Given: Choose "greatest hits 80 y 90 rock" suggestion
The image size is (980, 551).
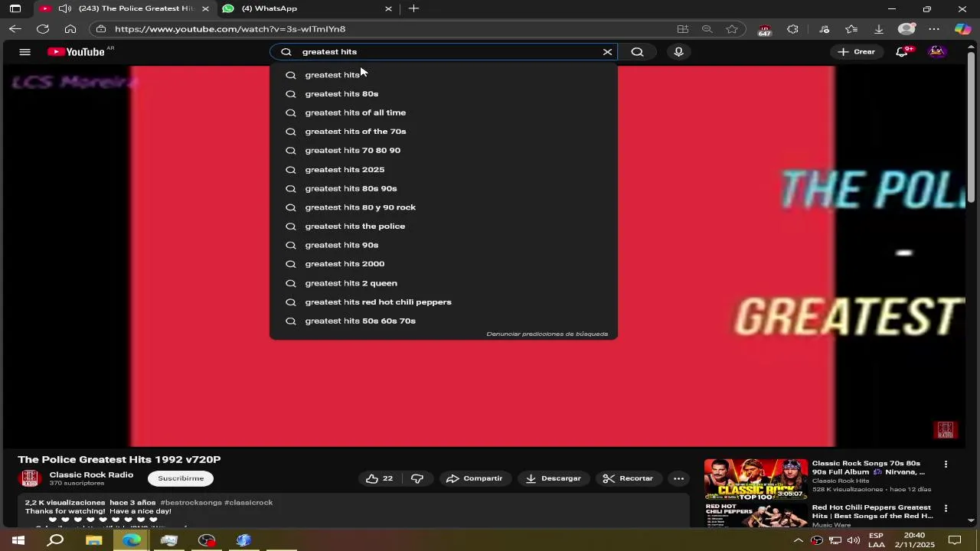Looking at the screenshot, I should (x=443, y=207).
